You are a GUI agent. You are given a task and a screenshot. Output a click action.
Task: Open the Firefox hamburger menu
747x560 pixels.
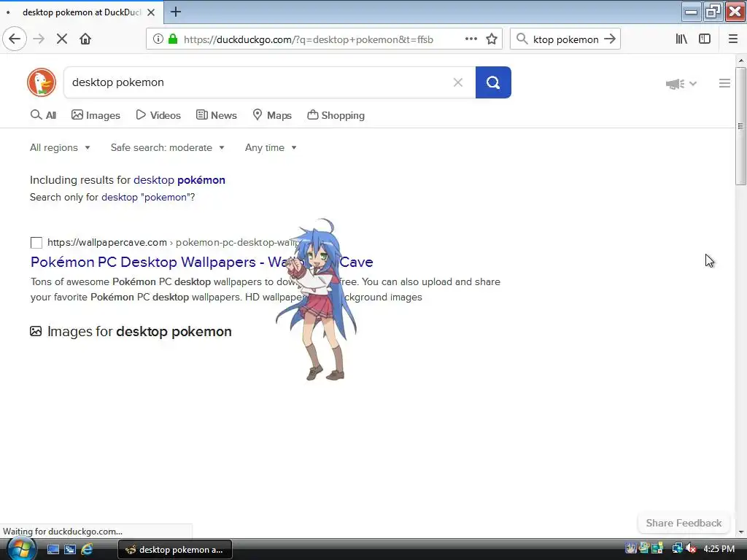click(733, 39)
